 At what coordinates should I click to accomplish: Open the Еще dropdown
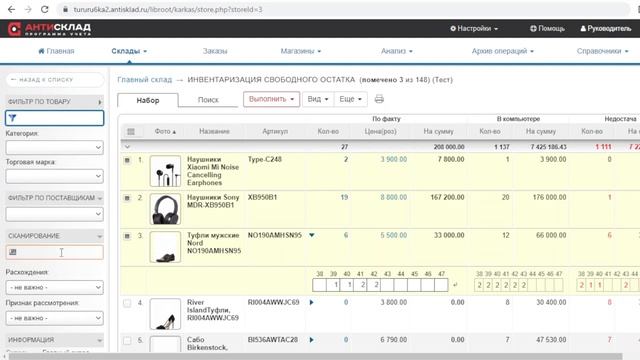pyautogui.click(x=350, y=99)
